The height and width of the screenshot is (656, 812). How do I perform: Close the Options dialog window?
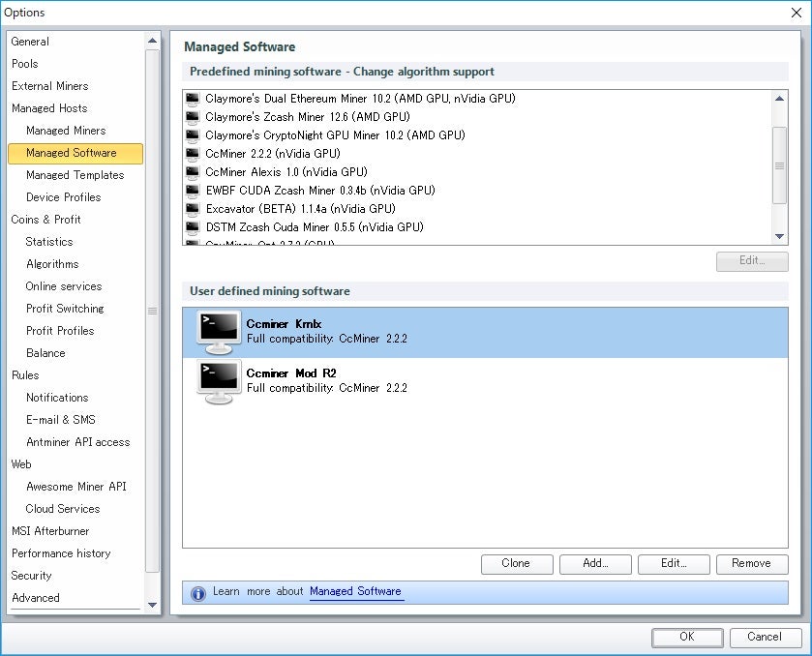797,13
